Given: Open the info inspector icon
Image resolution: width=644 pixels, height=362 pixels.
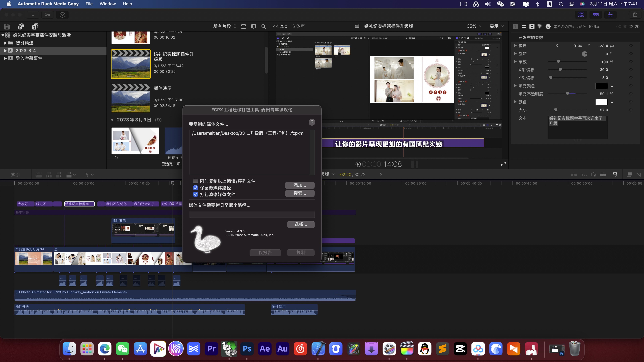Looking at the screenshot, I should click(548, 26).
